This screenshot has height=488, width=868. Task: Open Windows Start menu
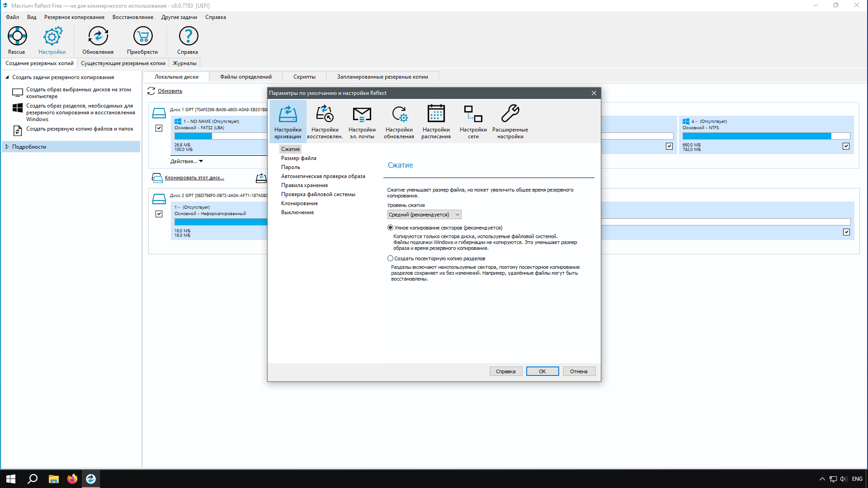coord(11,479)
